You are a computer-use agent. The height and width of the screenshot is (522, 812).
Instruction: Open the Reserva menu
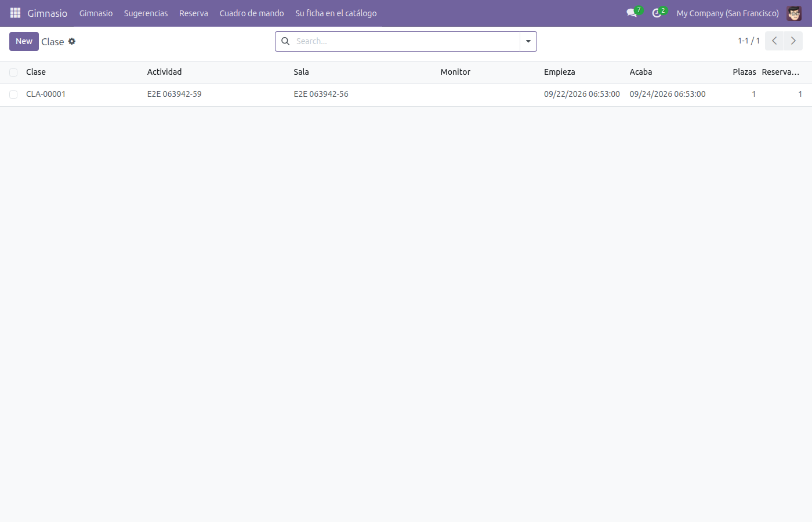pyautogui.click(x=194, y=13)
